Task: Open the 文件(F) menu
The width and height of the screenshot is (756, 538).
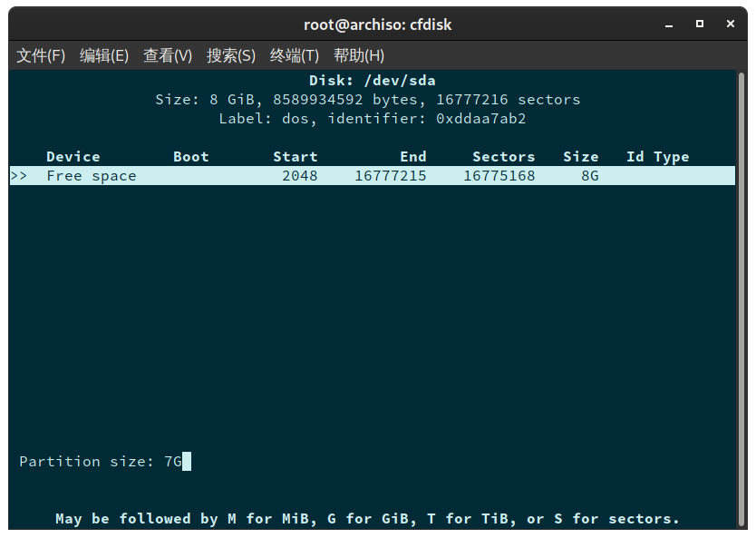Action: point(41,55)
